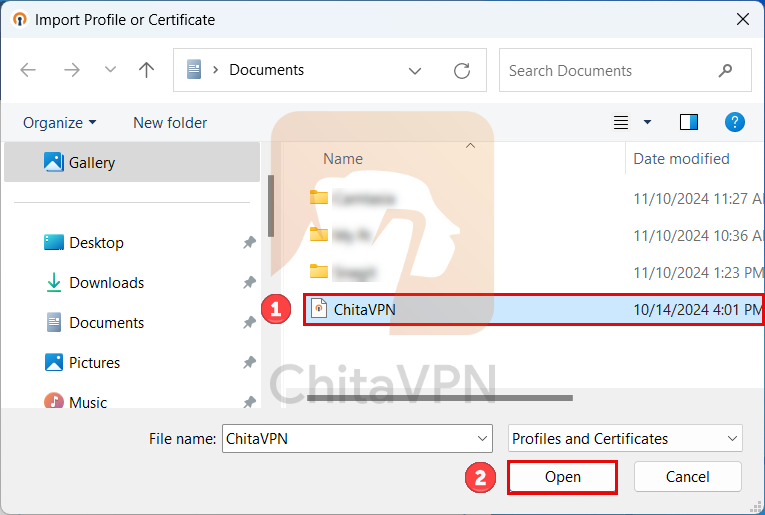Sort files by Date modified column
The image size is (765, 515).
click(681, 158)
